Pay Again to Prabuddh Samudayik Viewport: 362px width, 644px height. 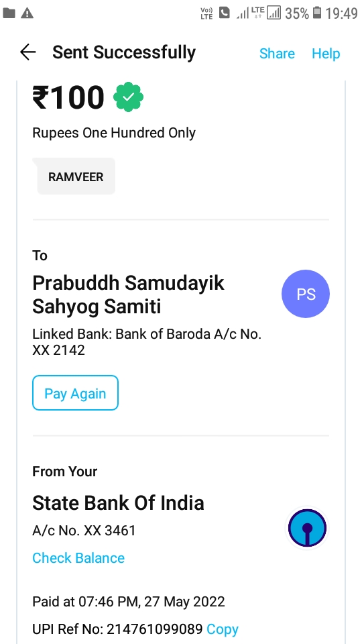point(76,393)
